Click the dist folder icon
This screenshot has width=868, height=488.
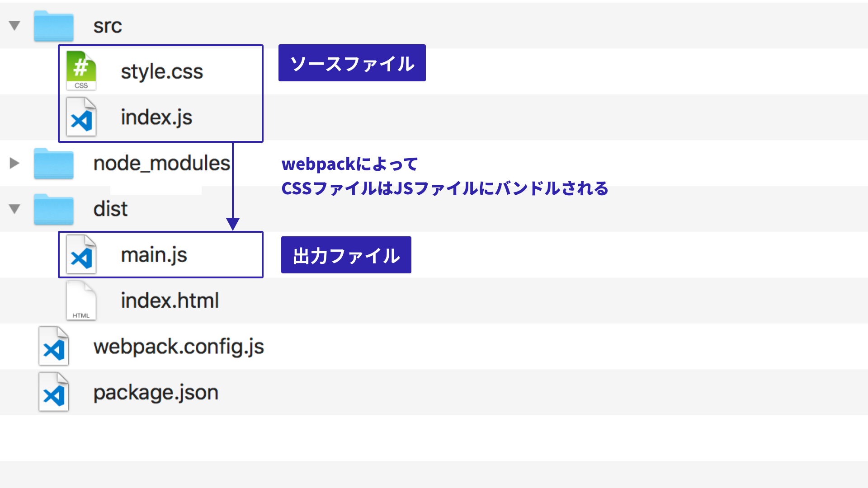click(53, 209)
